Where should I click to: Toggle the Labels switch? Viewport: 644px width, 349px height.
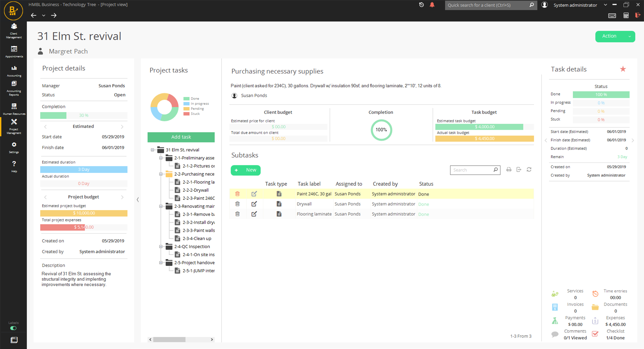tap(14, 328)
